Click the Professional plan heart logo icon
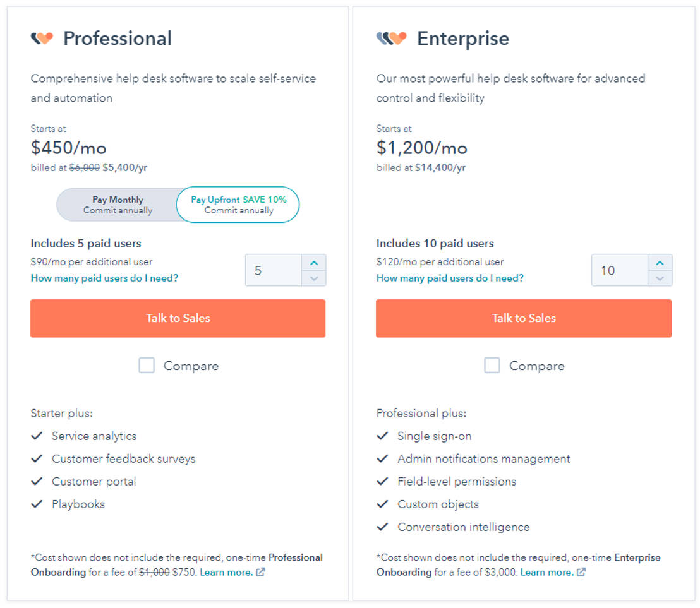Image resolution: width=700 pixels, height=608 pixels. [x=42, y=38]
